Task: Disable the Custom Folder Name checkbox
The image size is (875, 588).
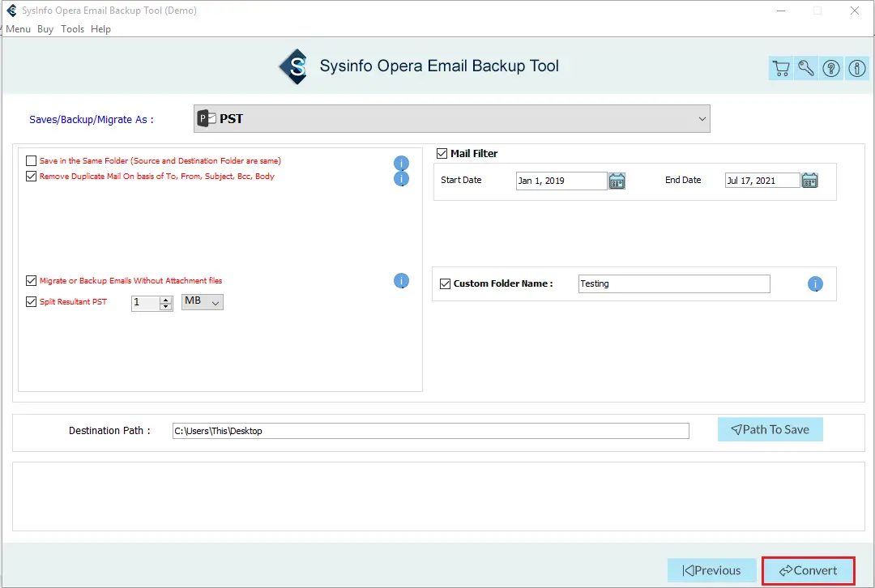Action: 445,283
